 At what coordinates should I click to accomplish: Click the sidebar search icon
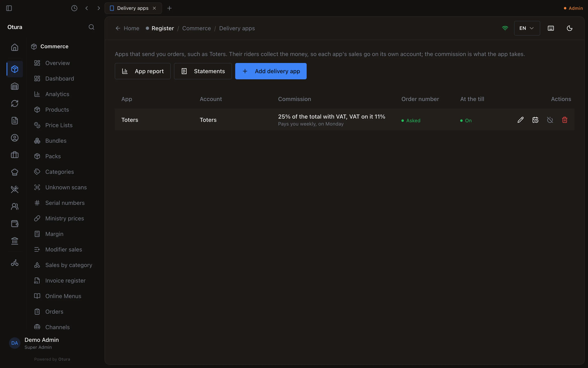(x=91, y=27)
